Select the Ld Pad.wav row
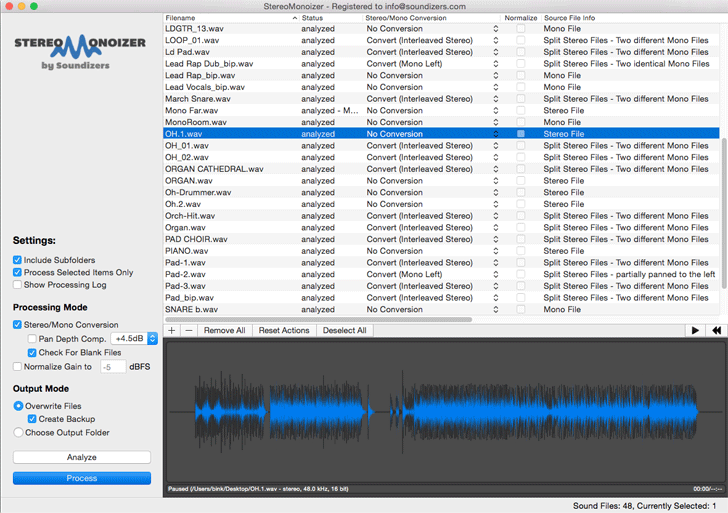The height and width of the screenshot is (513, 728). pos(441,52)
